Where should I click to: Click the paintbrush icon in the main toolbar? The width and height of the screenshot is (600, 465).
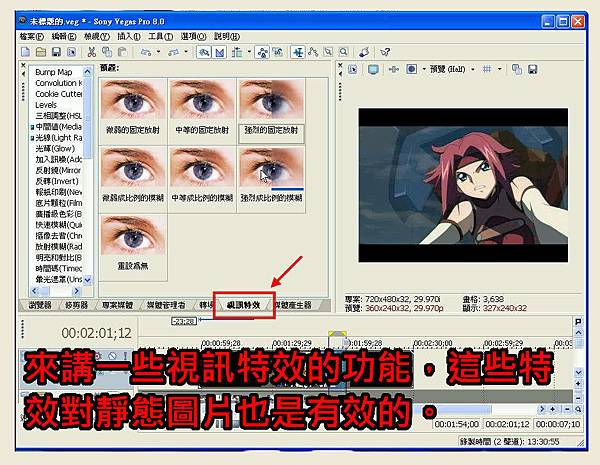point(364,52)
